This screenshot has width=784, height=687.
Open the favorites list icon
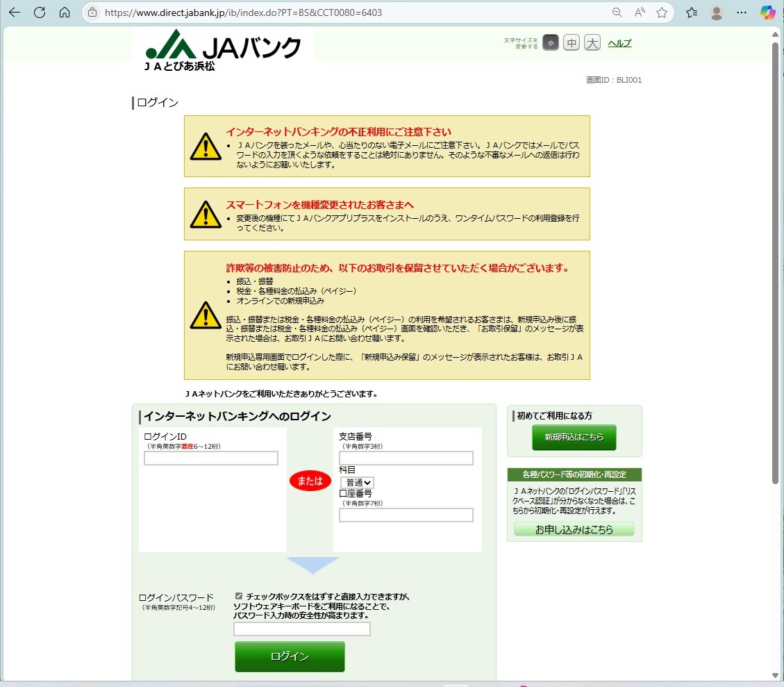tap(692, 13)
